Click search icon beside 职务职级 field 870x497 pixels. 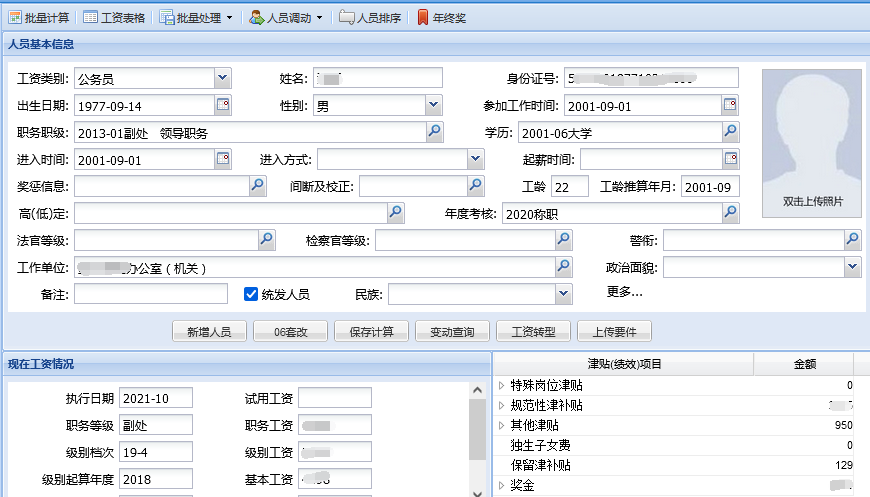click(434, 132)
